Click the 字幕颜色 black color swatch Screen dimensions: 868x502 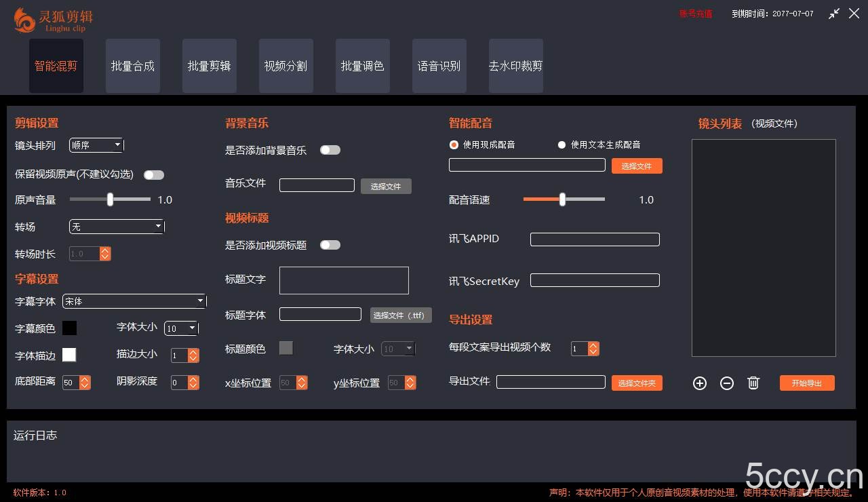[69, 328]
